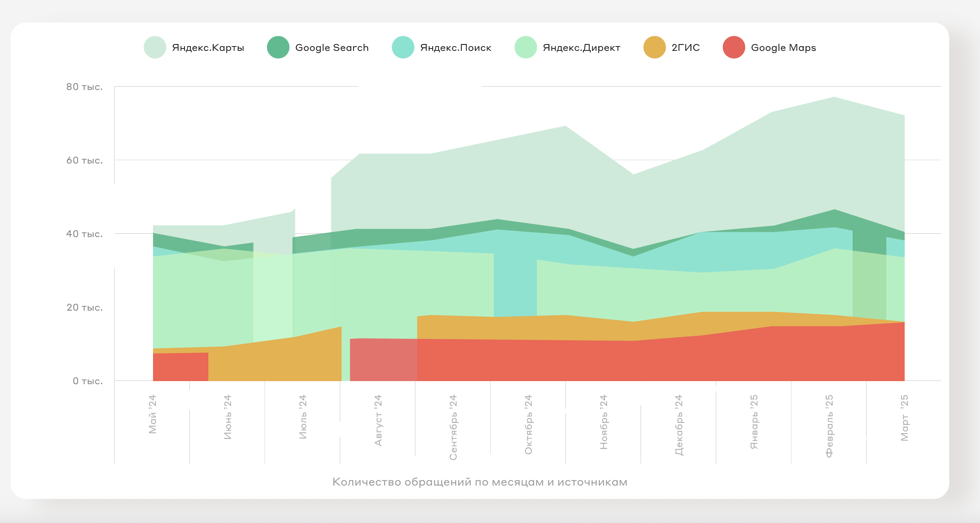Screen dimensions: 980x523
Task: Click the Май '24 axis label
Action: pyautogui.click(x=153, y=414)
